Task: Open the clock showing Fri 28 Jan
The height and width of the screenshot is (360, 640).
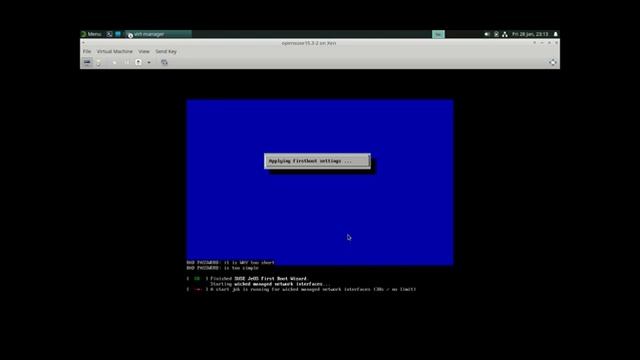Action: (x=530, y=34)
